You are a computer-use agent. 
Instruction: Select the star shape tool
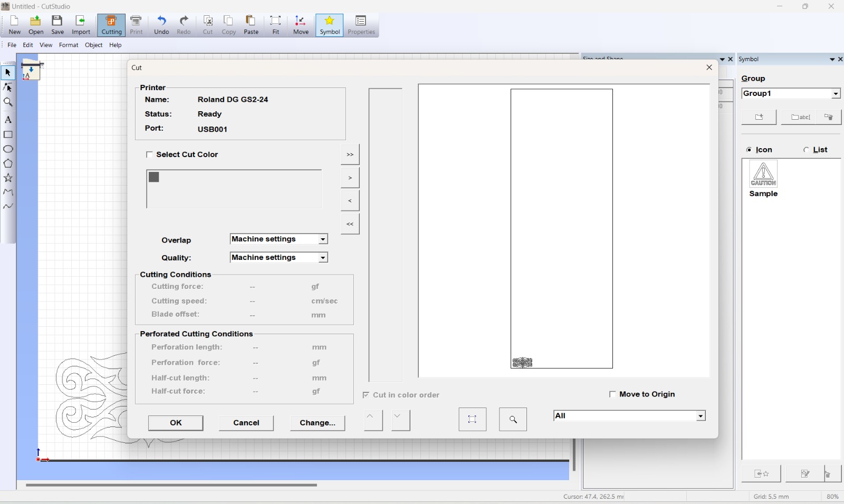(x=8, y=178)
